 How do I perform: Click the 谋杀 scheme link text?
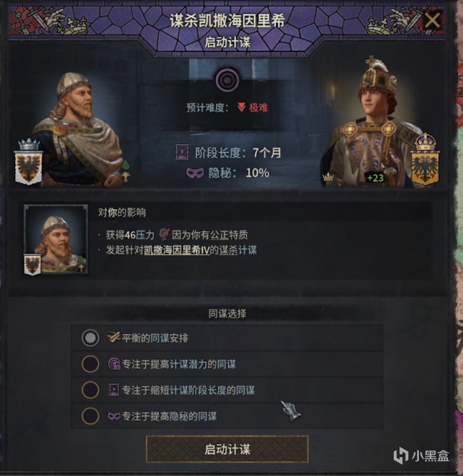click(228, 251)
